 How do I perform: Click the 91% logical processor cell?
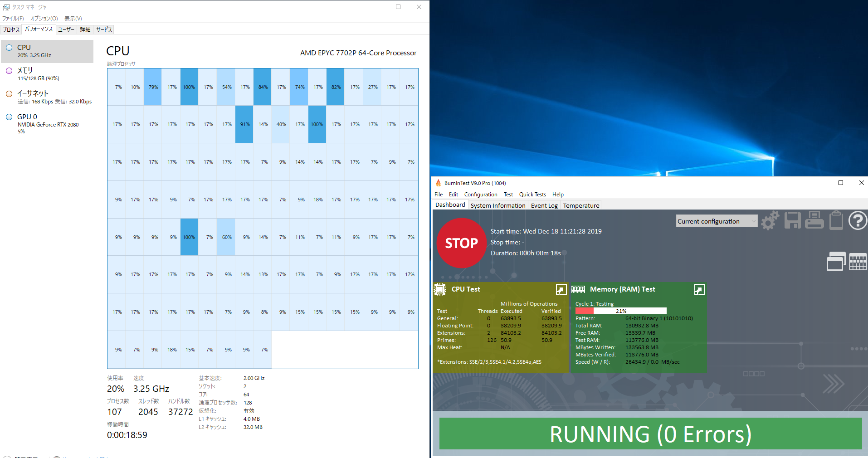click(x=244, y=124)
